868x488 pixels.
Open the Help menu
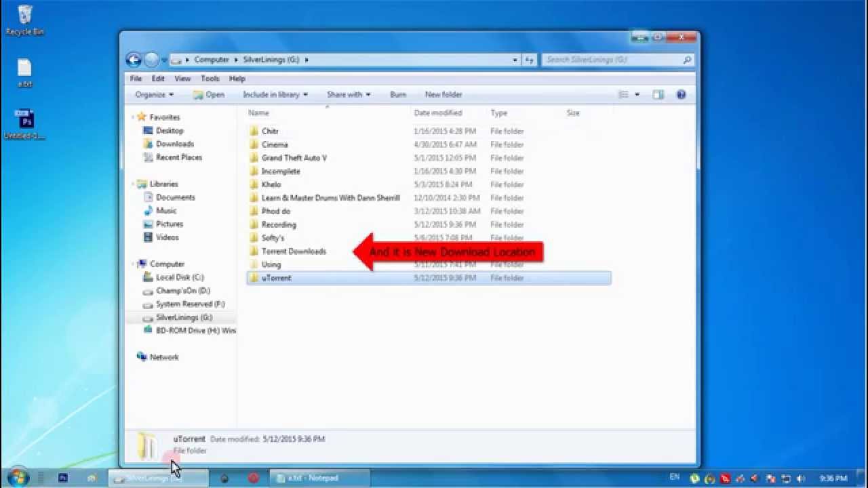coord(237,79)
